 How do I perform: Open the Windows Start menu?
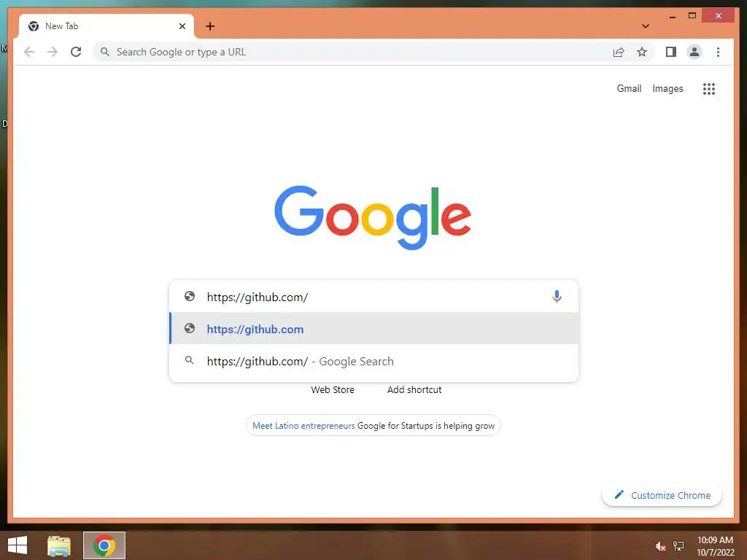click(x=18, y=545)
